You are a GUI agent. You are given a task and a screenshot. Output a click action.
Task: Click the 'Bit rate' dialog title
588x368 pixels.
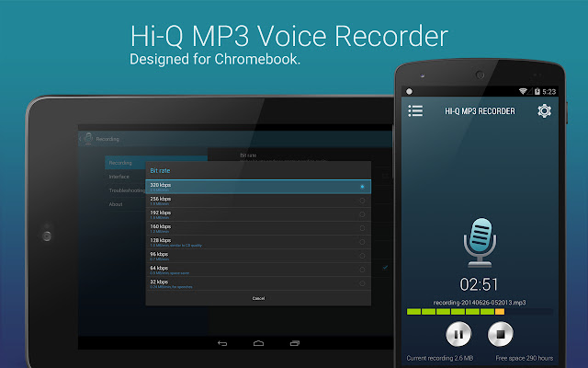click(160, 170)
